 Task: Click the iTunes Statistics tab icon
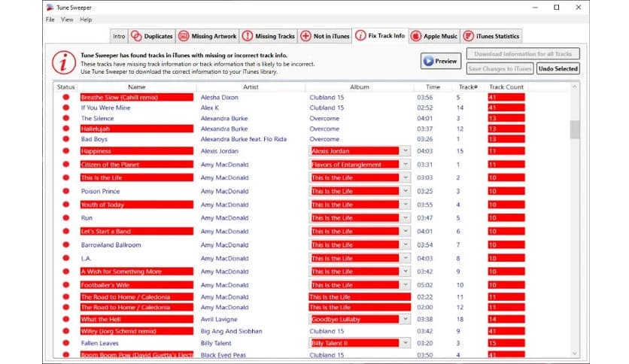(x=468, y=36)
